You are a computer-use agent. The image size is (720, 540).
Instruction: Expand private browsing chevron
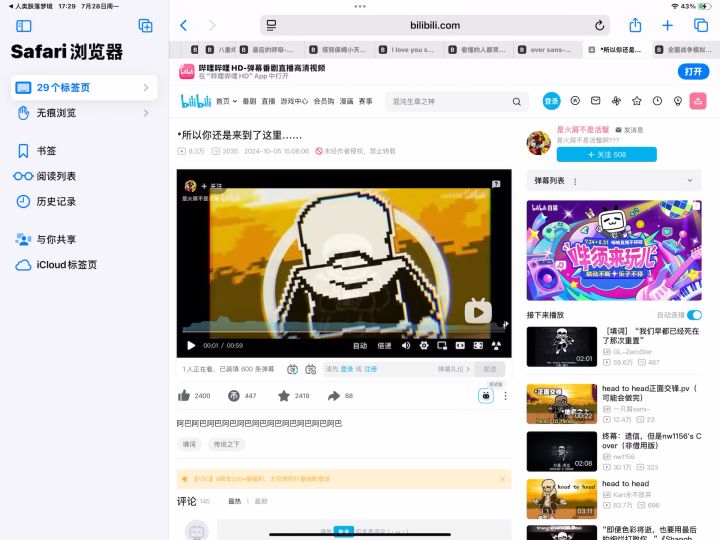(x=146, y=112)
